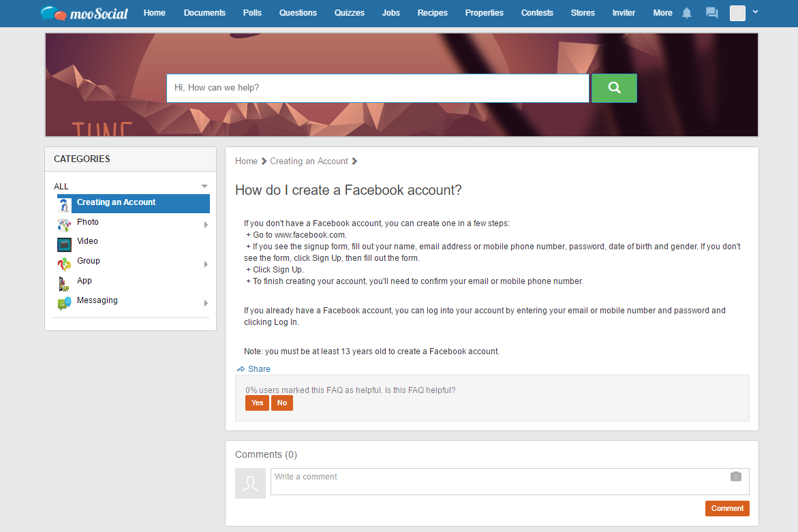Open the Contests menu item

click(537, 13)
